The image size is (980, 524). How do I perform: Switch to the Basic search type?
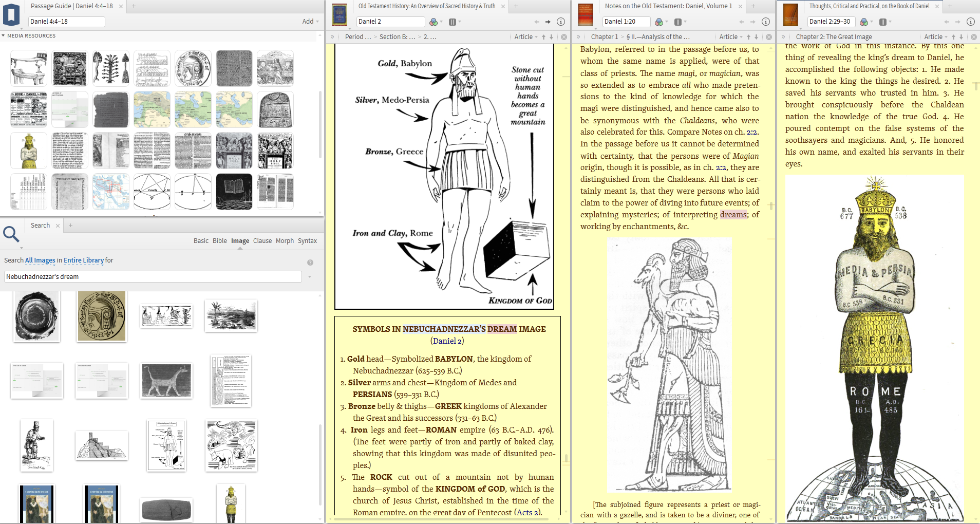tap(201, 241)
